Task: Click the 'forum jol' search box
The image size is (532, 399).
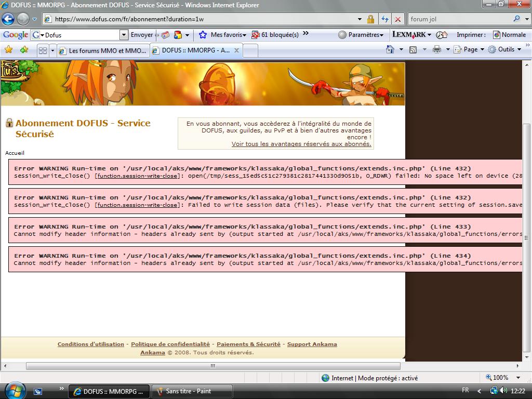Action: (x=460, y=19)
